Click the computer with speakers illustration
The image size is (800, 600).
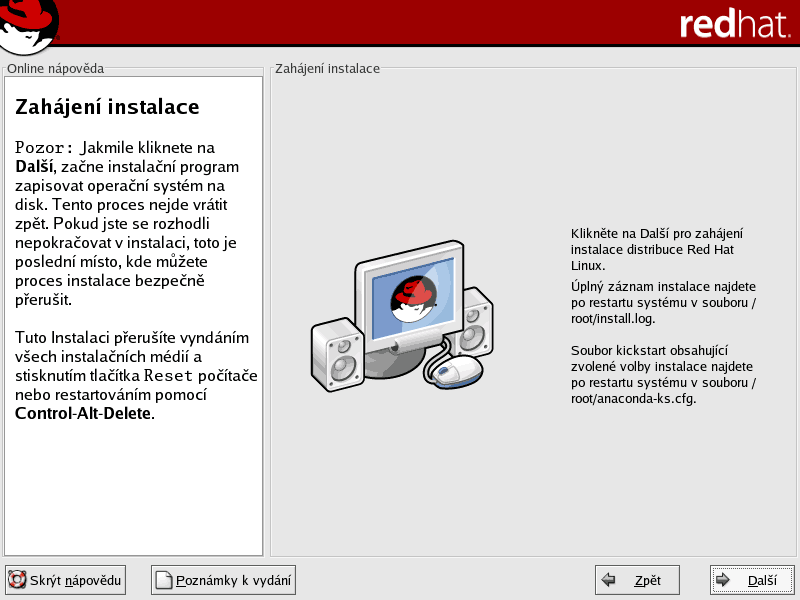(403, 316)
